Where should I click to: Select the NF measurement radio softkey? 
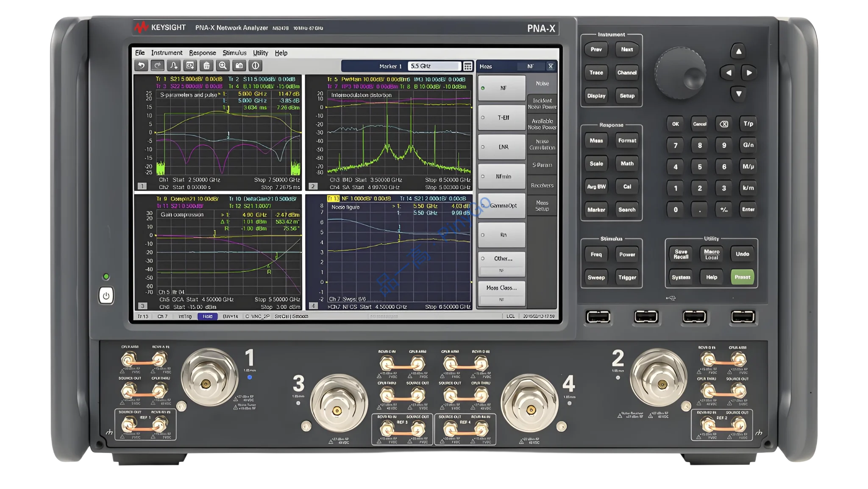(x=502, y=88)
